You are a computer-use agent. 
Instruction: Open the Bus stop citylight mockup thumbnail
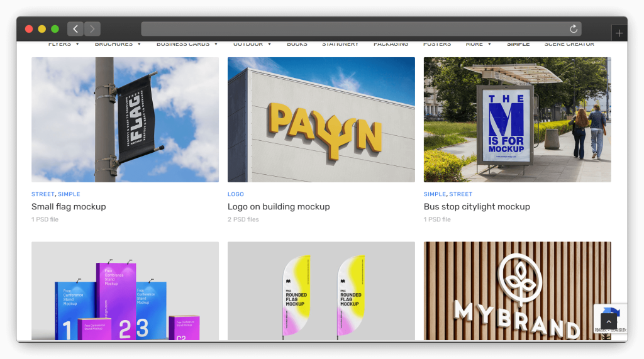(517, 119)
